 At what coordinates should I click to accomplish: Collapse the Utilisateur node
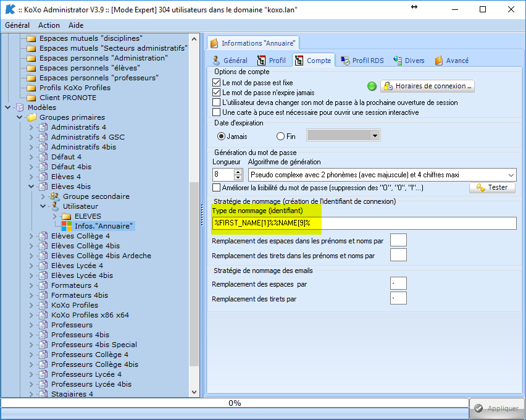pos(43,206)
